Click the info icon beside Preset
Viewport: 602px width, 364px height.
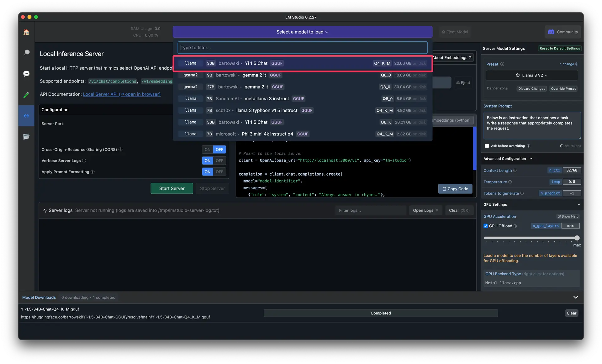[502, 64]
